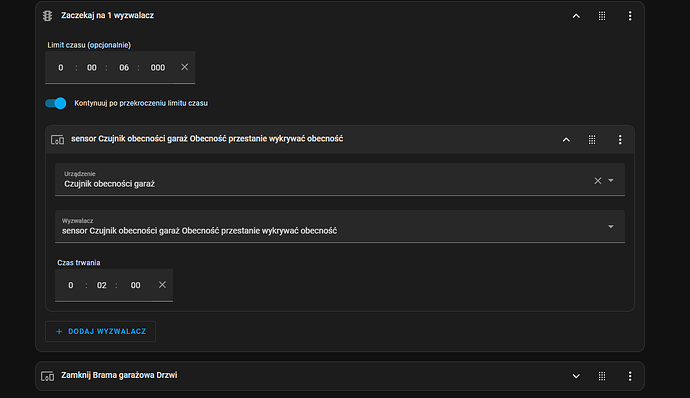
Task: Click the device icon next to Zamknij Brama garażowa
Action: click(48, 376)
